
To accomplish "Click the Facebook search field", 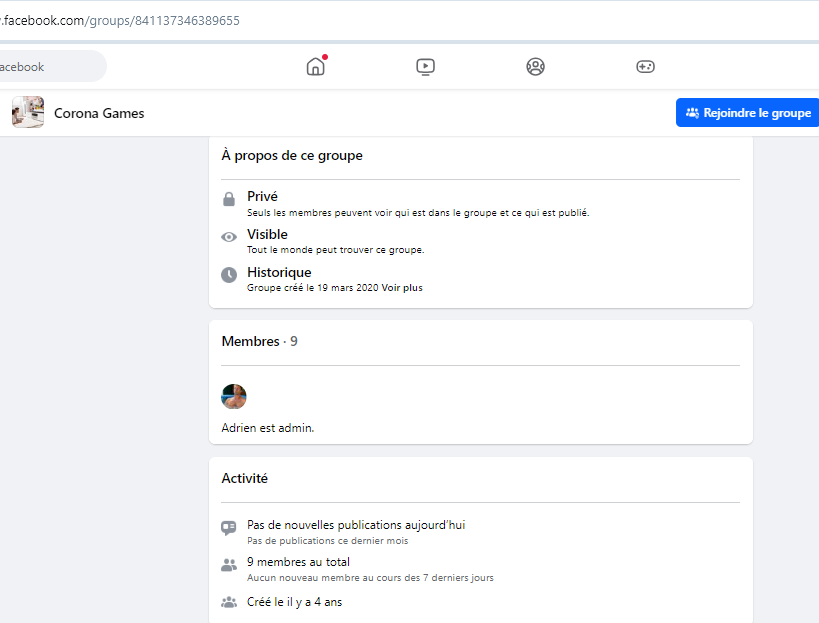I will pyautogui.click(x=50, y=67).
